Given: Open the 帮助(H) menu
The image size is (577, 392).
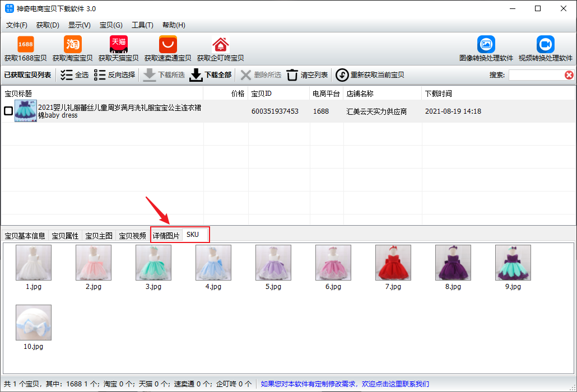Looking at the screenshot, I should 174,25.
